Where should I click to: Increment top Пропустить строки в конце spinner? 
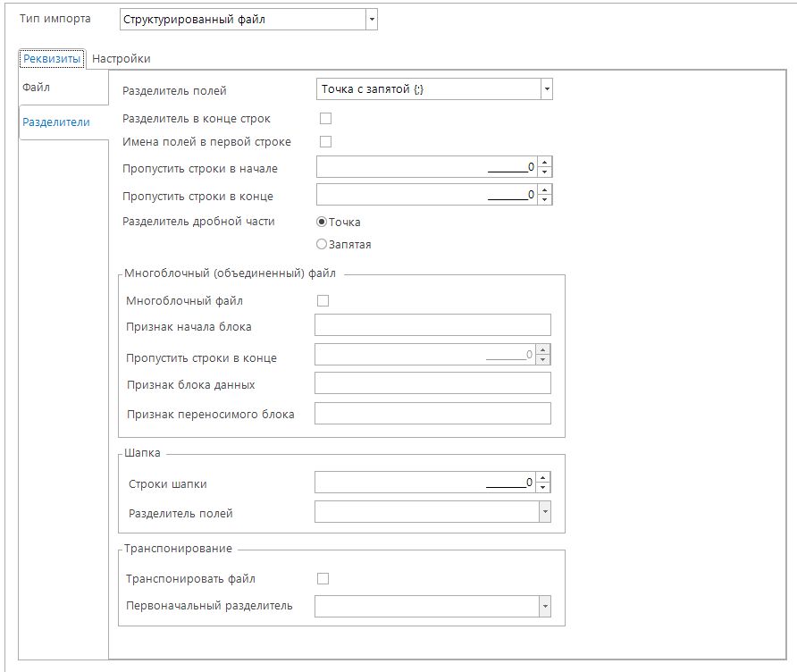(x=545, y=189)
